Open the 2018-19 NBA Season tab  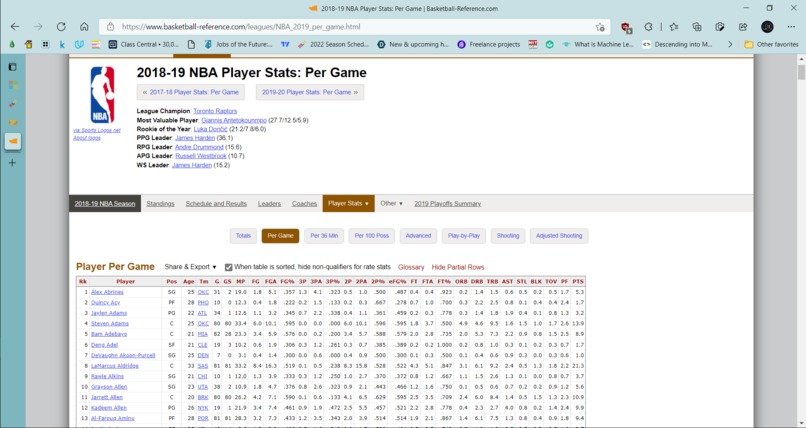[105, 203]
